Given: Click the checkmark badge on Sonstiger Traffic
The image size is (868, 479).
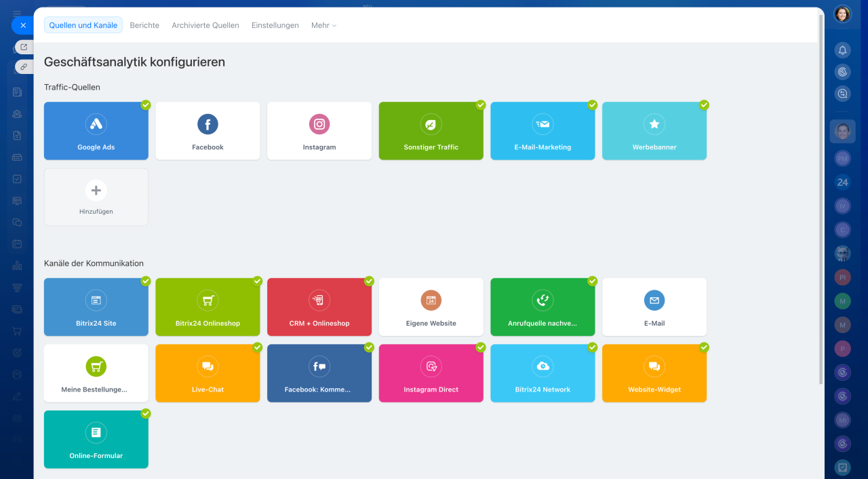Looking at the screenshot, I should tap(481, 105).
